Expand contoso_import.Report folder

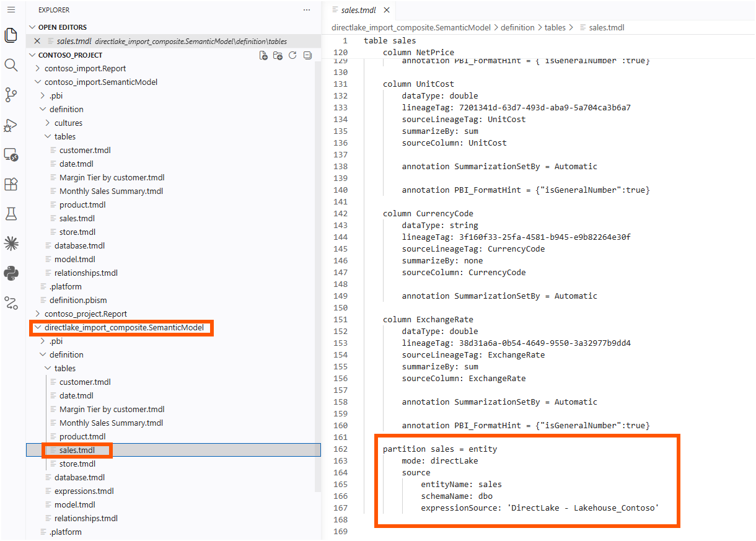click(x=85, y=68)
